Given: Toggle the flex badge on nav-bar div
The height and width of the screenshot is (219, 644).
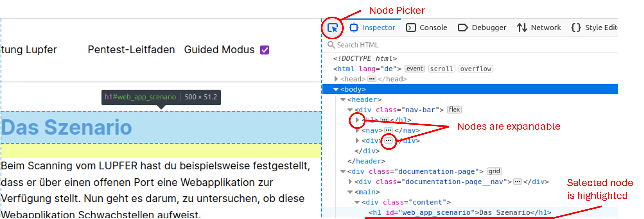Looking at the screenshot, I should 454,110.
